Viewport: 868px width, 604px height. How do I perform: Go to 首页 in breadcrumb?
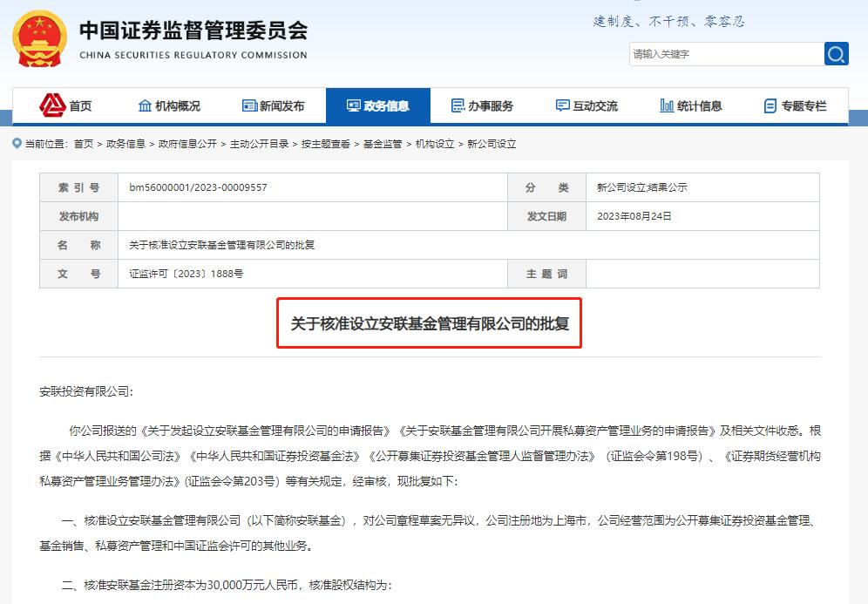[x=84, y=144]
